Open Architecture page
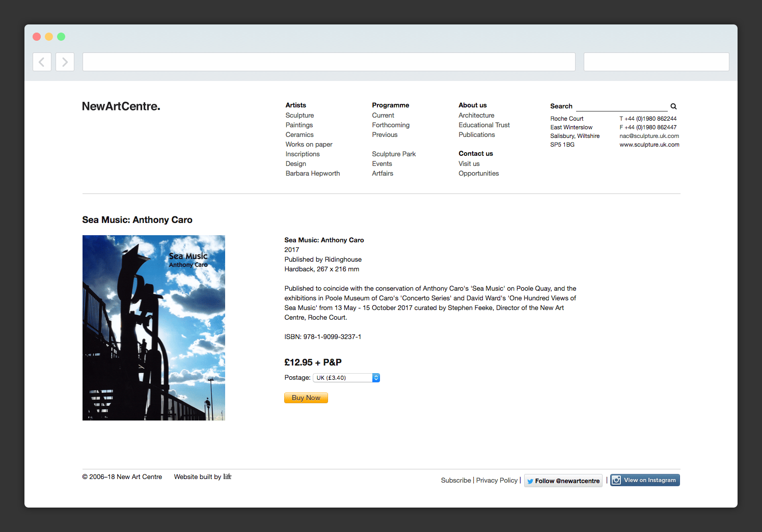This screenshot has height=532, width=762. tap(477, 115)
